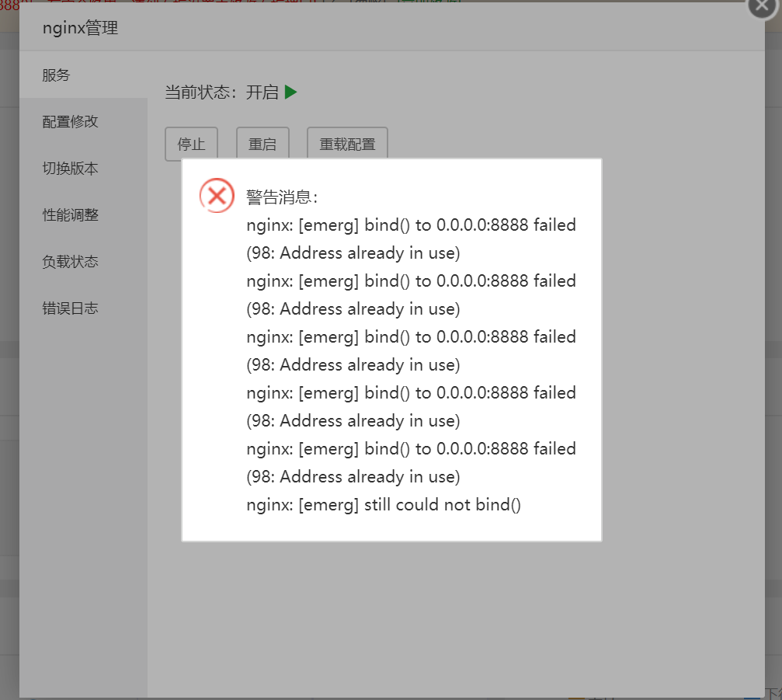Click the 'still could not bind()' message line
The width and height of the screenshot is (782, 700).
pyautogui.click(x=384, y=504)
